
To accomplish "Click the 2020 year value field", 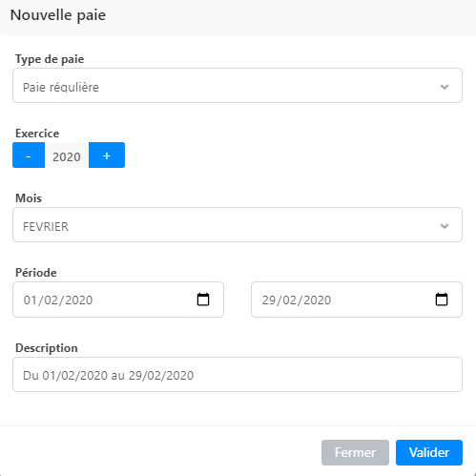I will point(67,155).
